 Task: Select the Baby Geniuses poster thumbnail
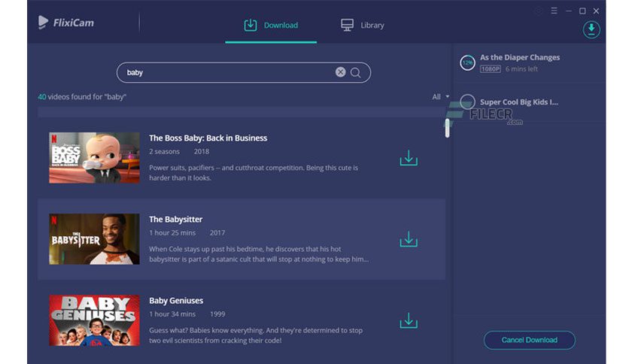tap(94, 320)
